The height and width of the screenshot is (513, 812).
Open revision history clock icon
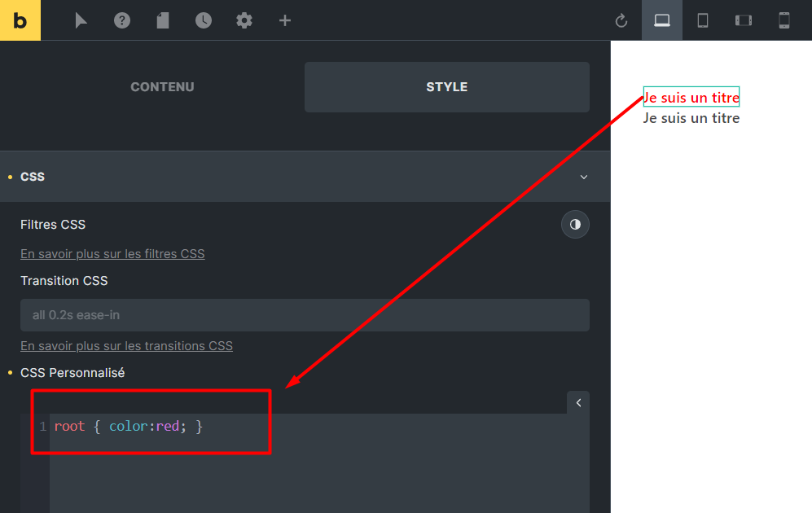pos(204,20)
